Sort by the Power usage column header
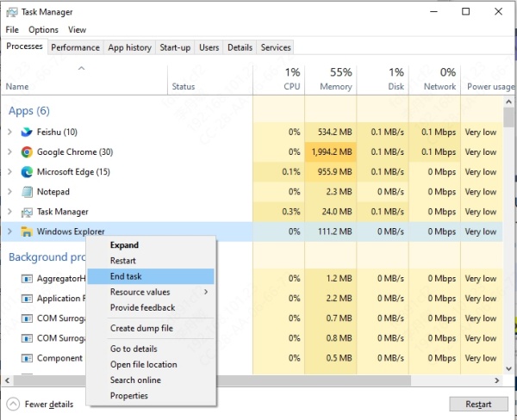The image size is (517, 420). click(x=488, y=80)
